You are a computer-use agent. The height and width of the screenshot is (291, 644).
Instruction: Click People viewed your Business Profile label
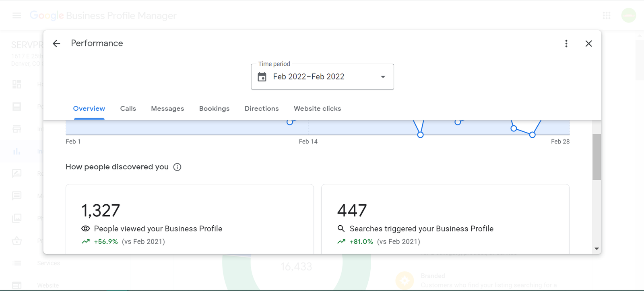tap(158, 229)
